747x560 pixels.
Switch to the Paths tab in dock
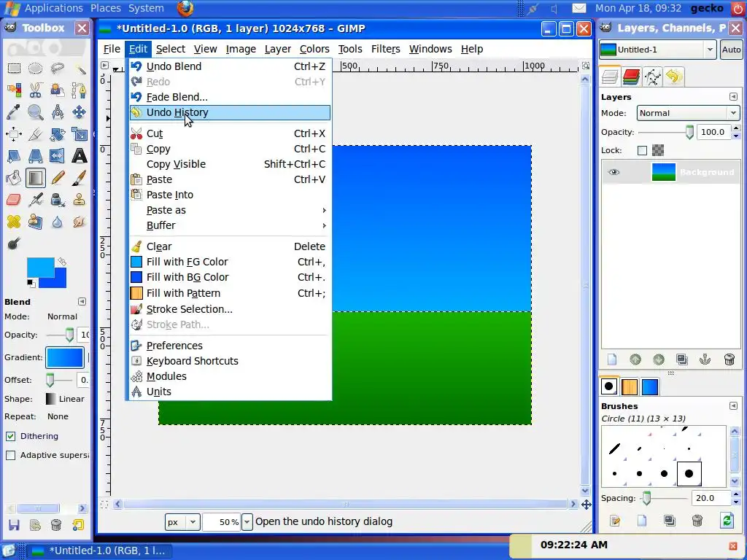pos(653,76)
